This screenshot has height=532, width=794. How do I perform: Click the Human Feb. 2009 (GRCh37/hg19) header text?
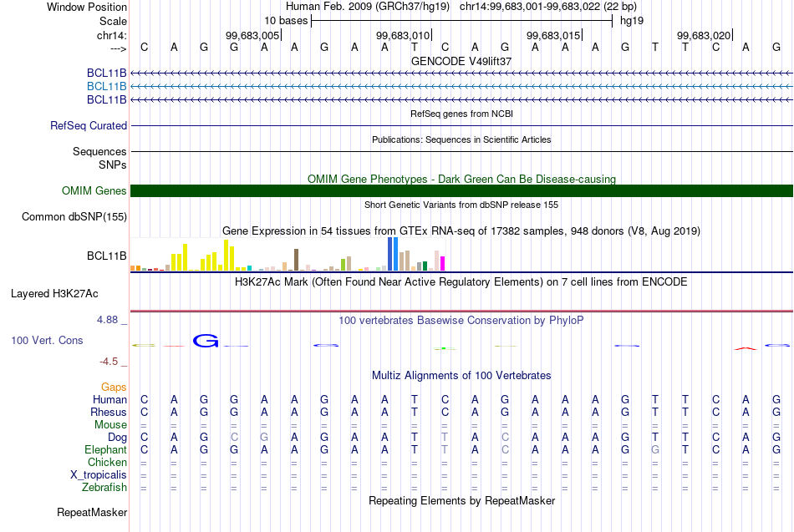(x=369, y=7)
